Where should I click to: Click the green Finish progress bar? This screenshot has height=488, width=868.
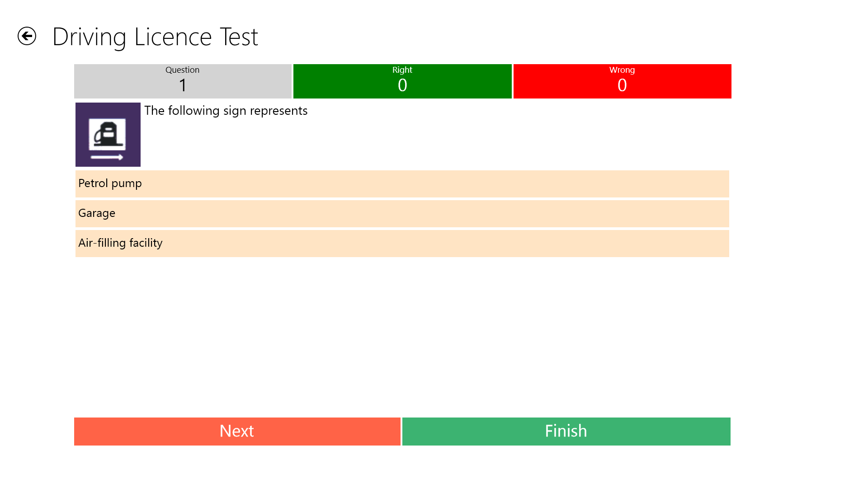566,431
